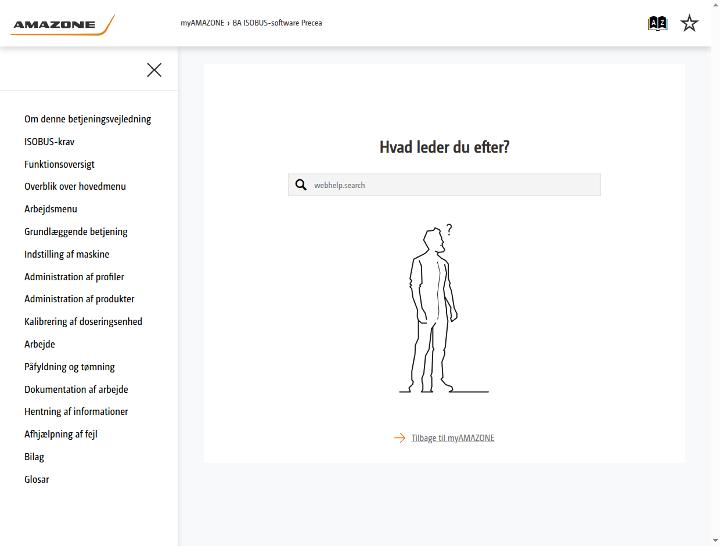Click the AMAZONE logo
This screenshot has height=546, width=720.
(62, 24)
